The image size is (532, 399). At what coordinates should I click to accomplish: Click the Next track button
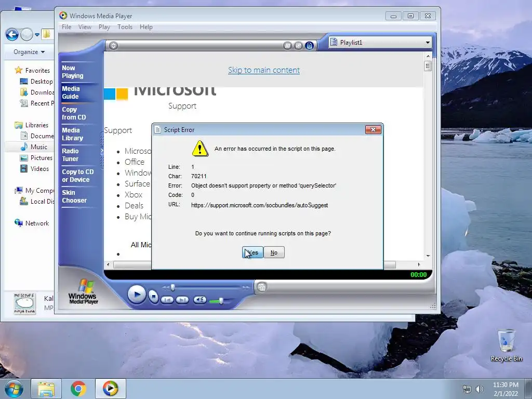[182, 300]
